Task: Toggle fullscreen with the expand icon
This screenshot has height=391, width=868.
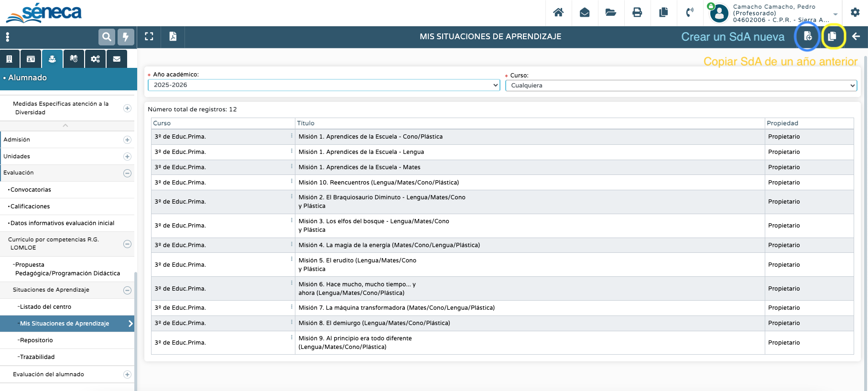Action: 149,36
